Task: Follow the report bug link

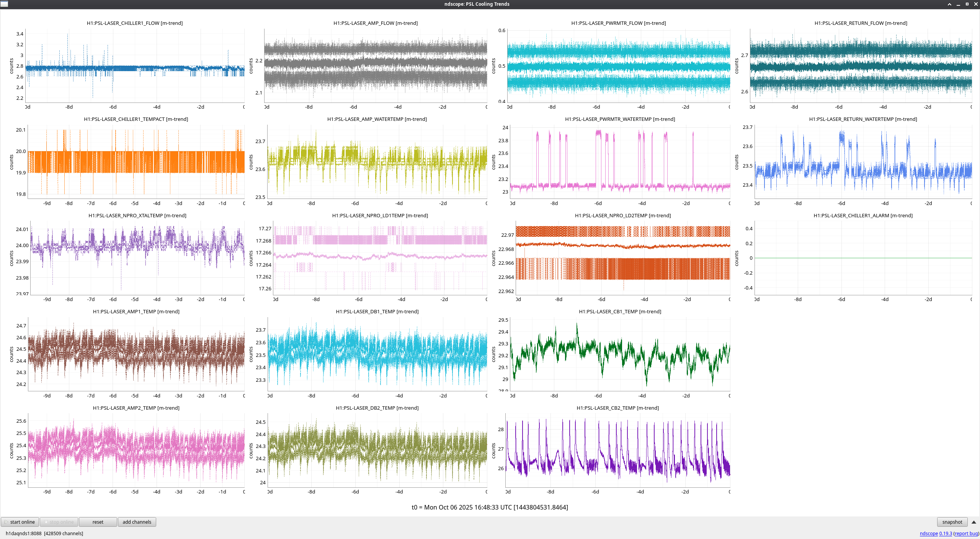Action: point(966,533)
